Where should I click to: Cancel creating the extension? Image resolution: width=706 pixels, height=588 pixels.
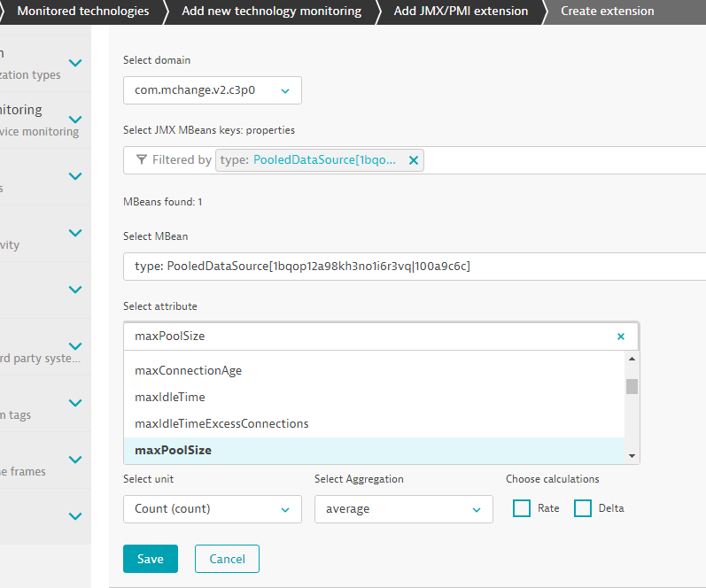(227, 559)
